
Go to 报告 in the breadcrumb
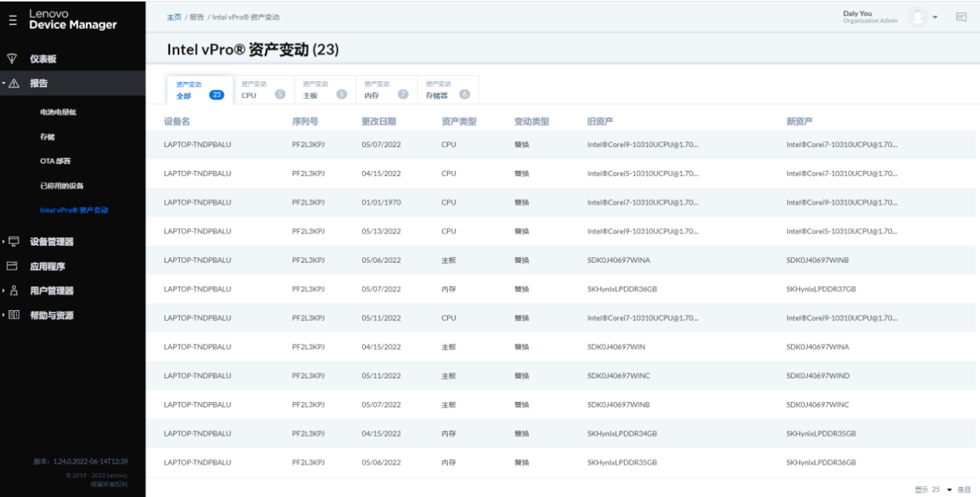tap(196, 17)
